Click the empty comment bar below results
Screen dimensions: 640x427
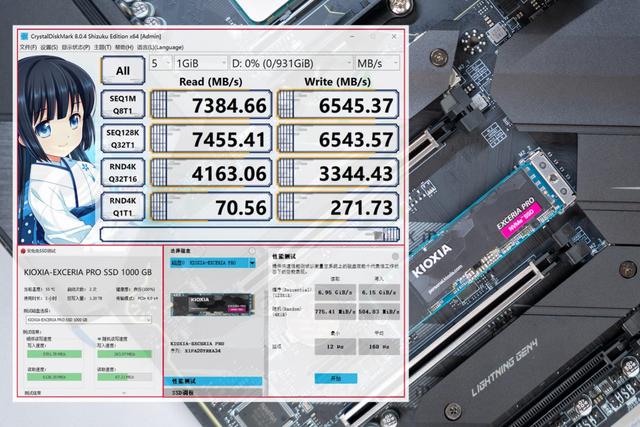[249, 234]
